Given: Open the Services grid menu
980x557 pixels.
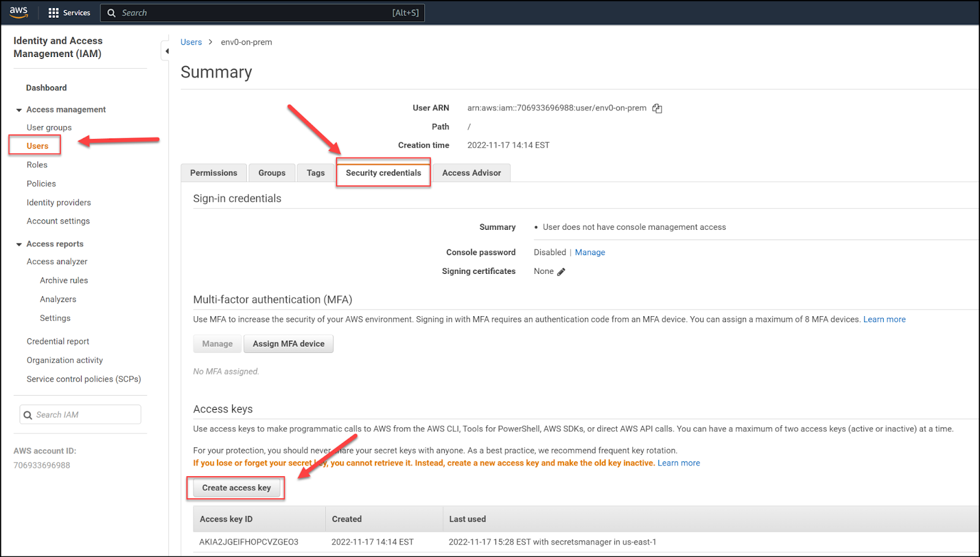Looking at the screenshot, I should [x=53, y=12].
